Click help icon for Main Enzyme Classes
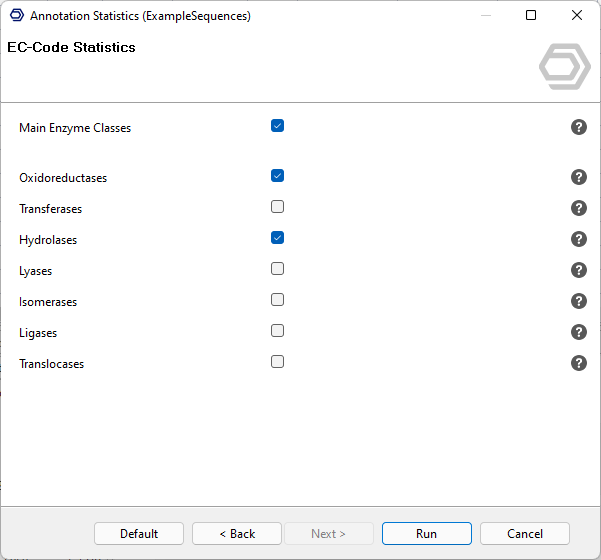This screenshot has height=560, width=601. (x=578, y=127)
